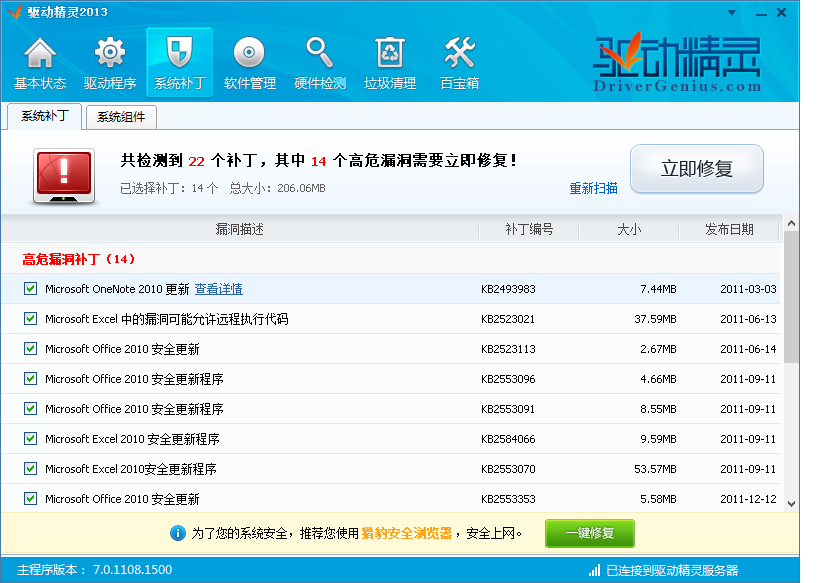
Task: Switch to the 系统组件 tab
Action: (121, 117)
